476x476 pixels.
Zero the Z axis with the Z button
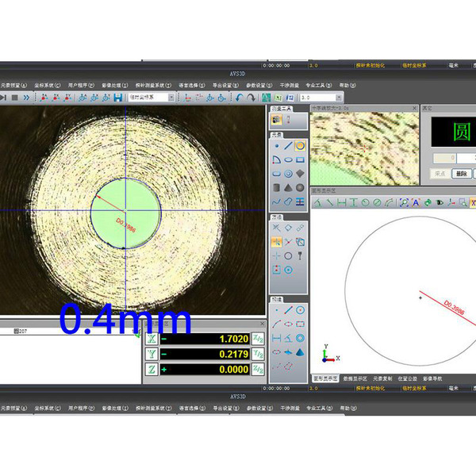click(x=152, y=370)
